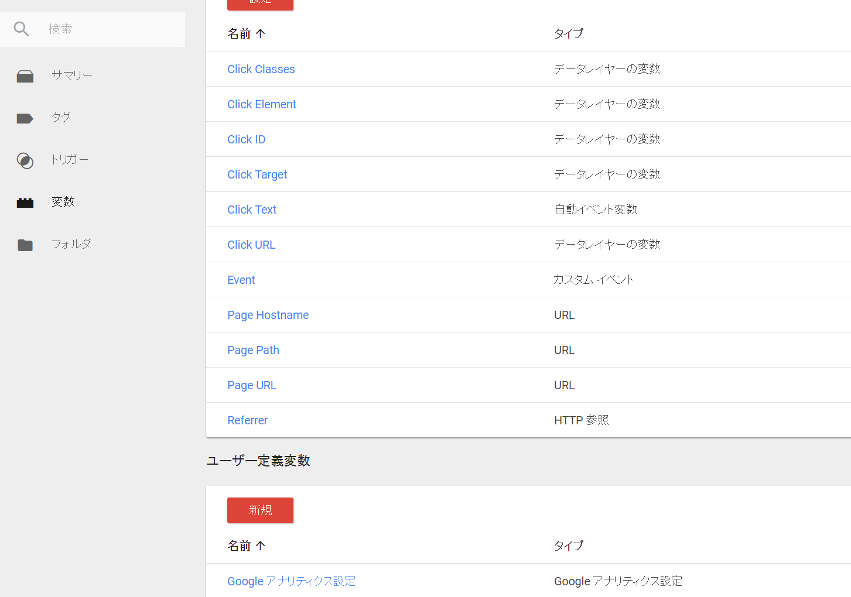Sort built-in variables by 名前 arrow

(261, 34)
